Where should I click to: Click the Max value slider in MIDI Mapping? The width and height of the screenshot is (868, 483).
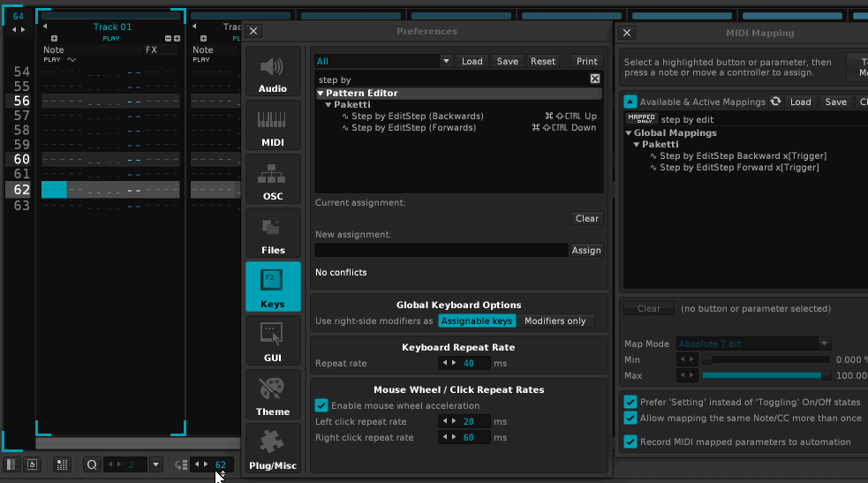(x=766, y=376)
